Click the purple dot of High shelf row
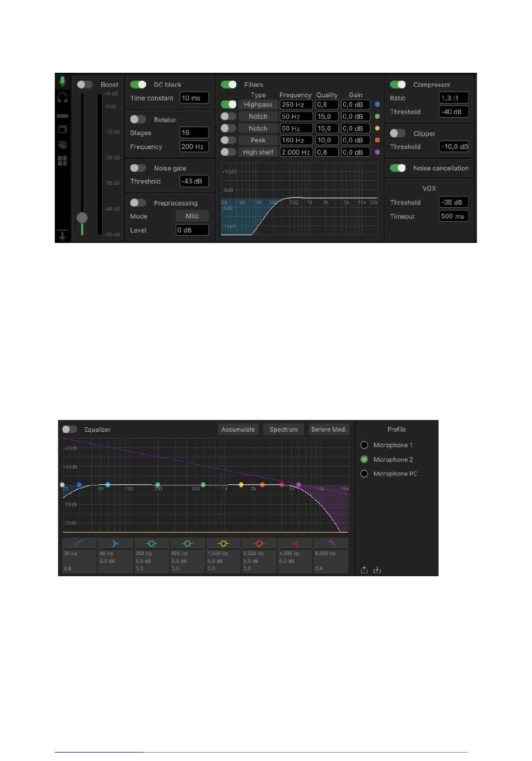 pos(377,152)
